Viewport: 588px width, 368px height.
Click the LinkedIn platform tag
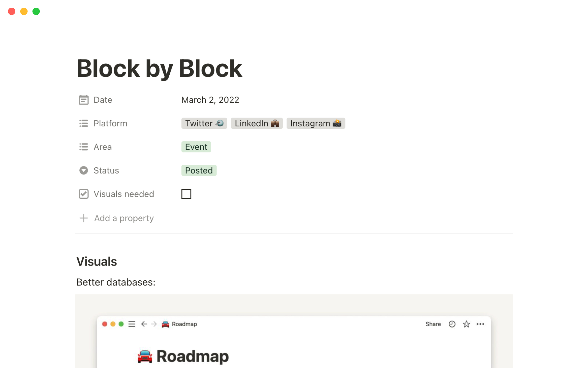click(257, 123)
